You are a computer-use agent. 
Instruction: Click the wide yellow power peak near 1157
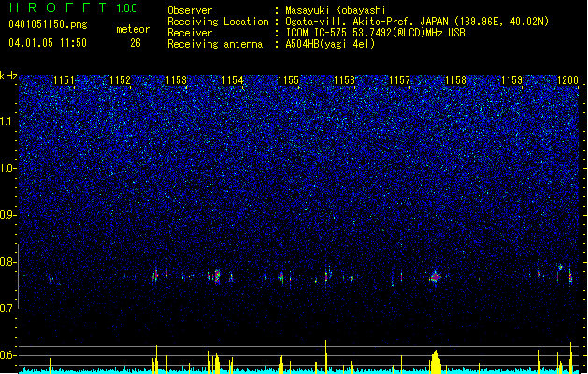click(436, 362)
